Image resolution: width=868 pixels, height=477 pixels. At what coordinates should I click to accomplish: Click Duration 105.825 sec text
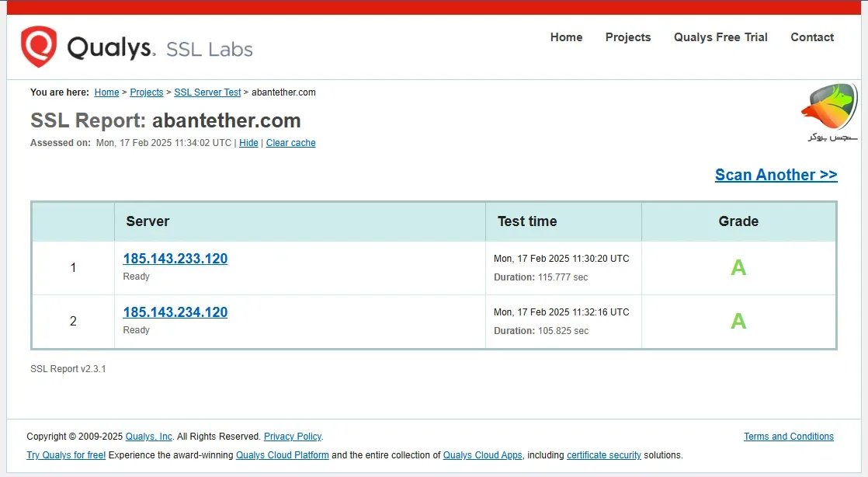541,331
